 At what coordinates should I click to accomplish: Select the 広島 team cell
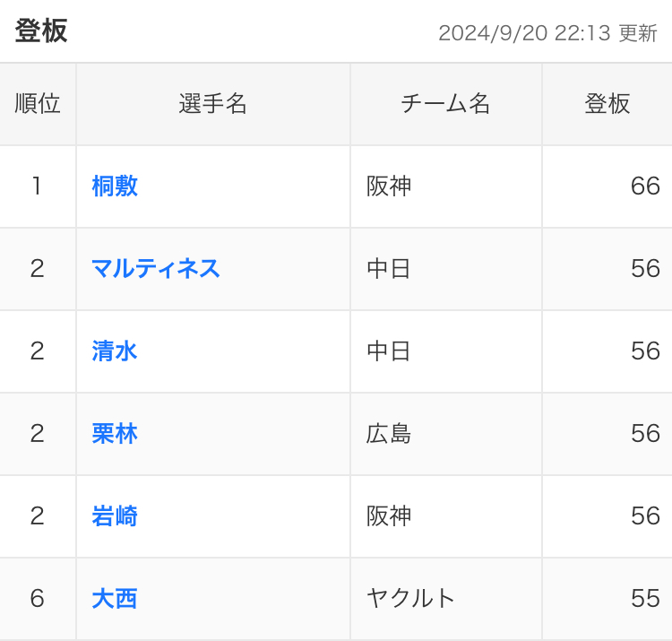click(x=389, y=434)
